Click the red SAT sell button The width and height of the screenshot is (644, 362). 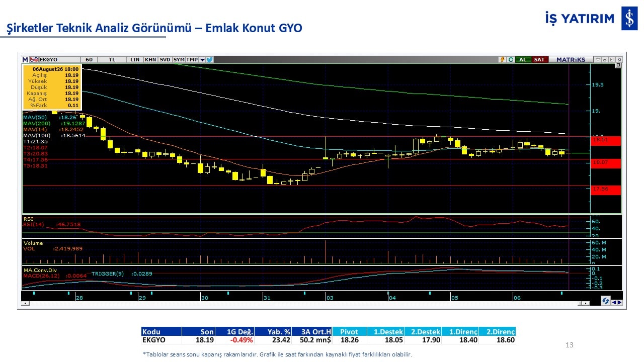tap(539, 59)
